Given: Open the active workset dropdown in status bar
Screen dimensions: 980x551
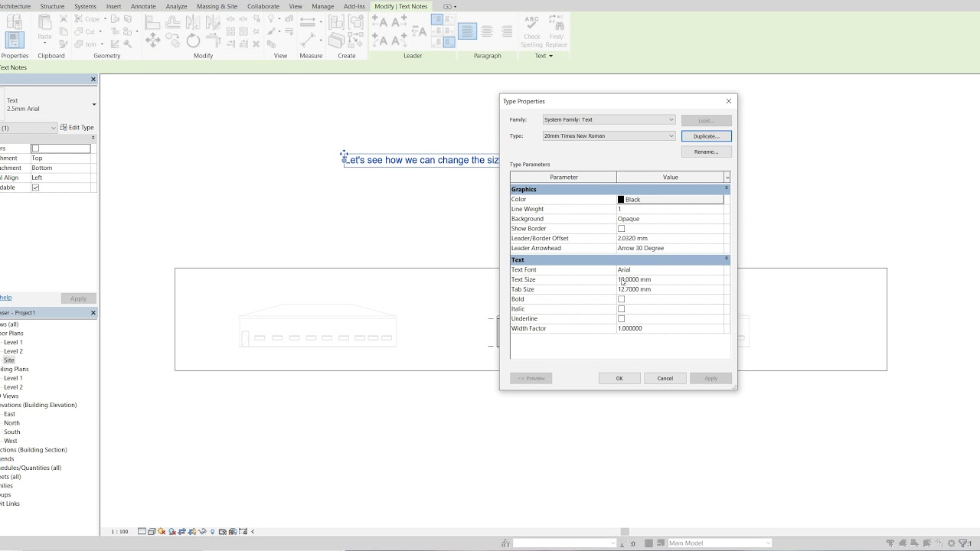Looking at the screenshot, I should click(565, 543).
